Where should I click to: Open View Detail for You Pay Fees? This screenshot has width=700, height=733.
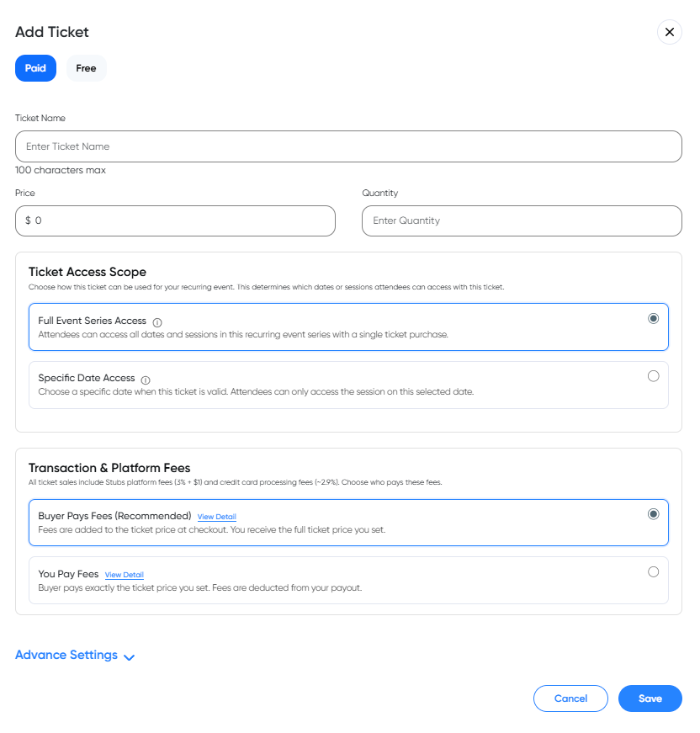coord(124,575)
